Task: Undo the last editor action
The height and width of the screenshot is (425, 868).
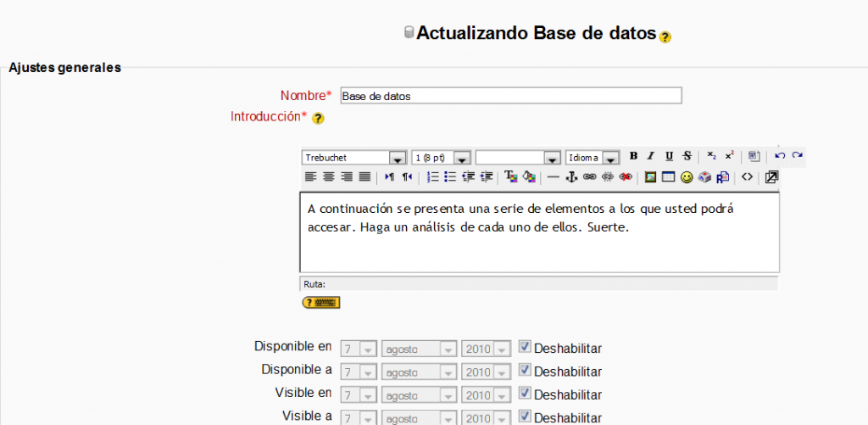Action: point(780,156)
